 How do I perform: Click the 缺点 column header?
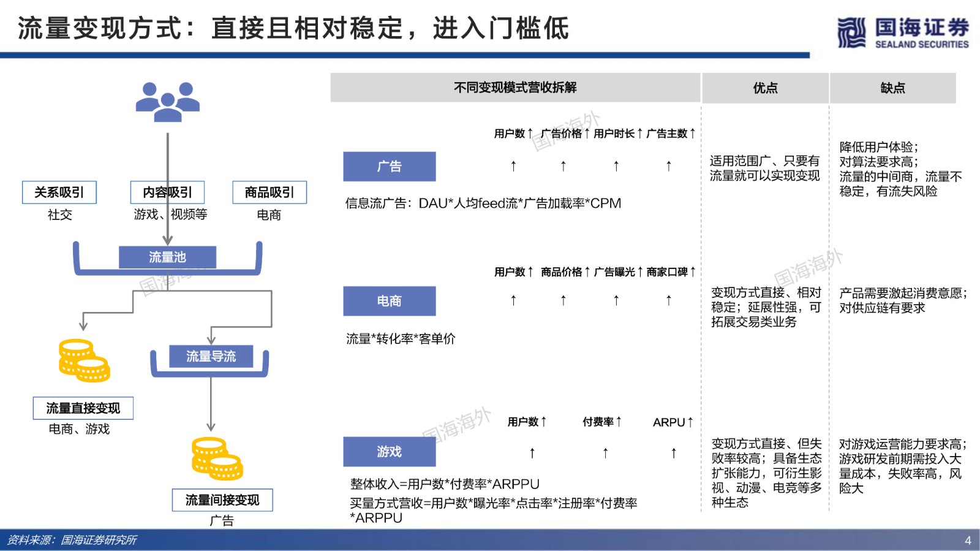(892, 88)
